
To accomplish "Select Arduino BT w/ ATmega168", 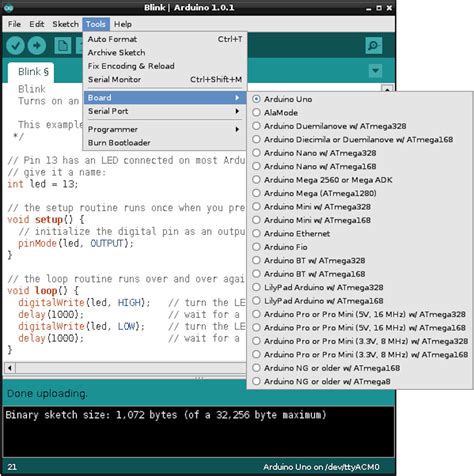I will point(360,274).
